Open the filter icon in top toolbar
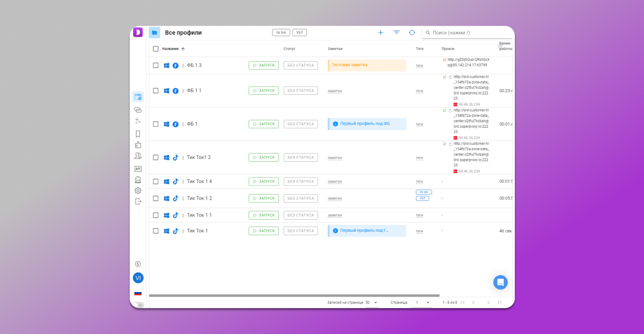 click(396, 33)
